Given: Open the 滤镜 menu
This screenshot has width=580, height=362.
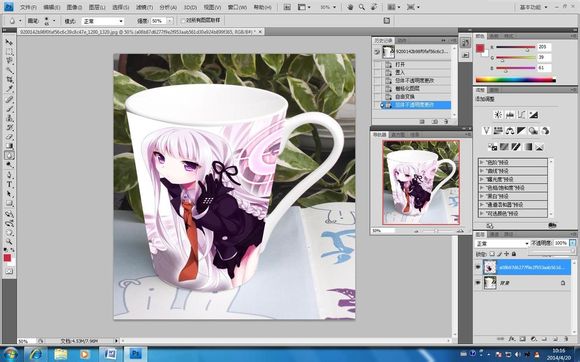Looking at the screenshot, I should [144, 7].
